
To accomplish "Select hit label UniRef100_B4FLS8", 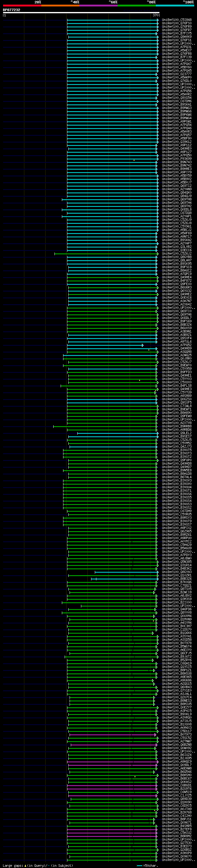I will [177, 386].
